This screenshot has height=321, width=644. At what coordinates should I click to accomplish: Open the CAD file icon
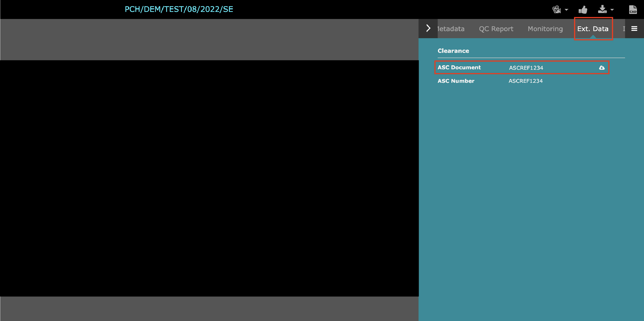tap(633, 10)
